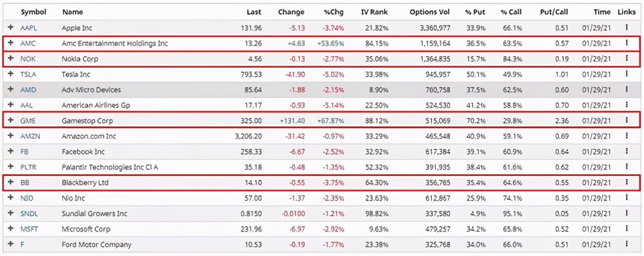Screen dimensions: 644x256
Task: Sort table by Symbol column header
Action: (33, 12)
